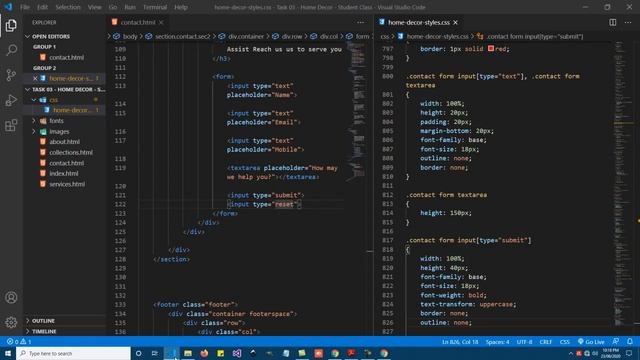The image size is (640, 360).
Task: Switch to home-decor-styles.css tab
Action: coord(419,22)
